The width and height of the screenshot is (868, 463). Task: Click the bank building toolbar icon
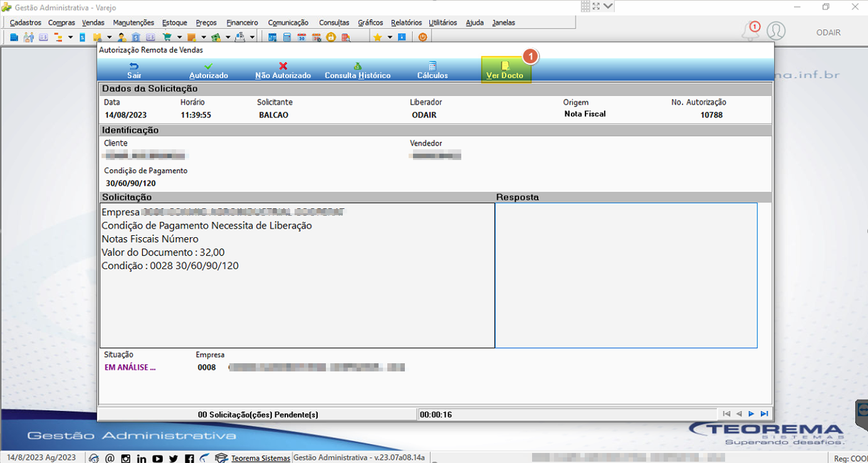click(x=136, y=37)
